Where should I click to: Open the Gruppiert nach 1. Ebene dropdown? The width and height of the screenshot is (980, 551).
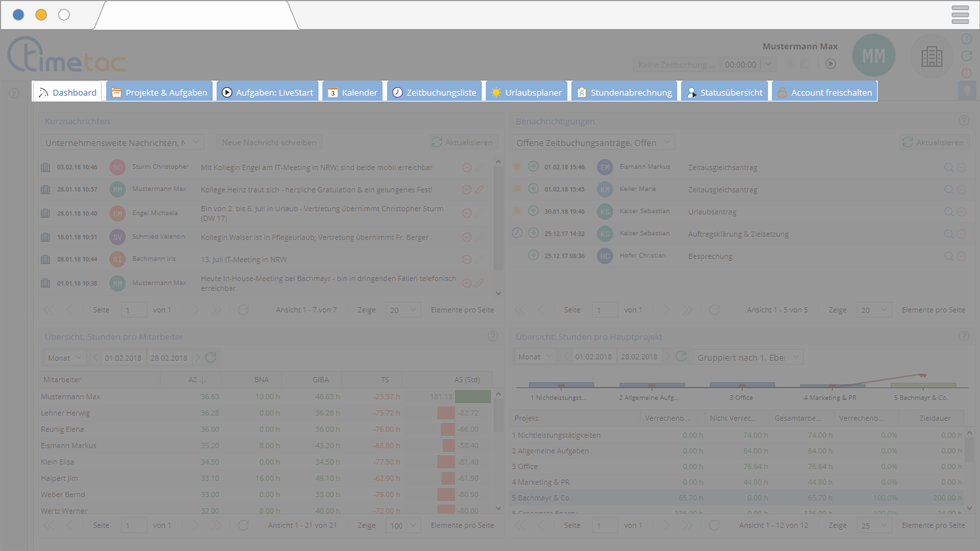tap(736, 357)
